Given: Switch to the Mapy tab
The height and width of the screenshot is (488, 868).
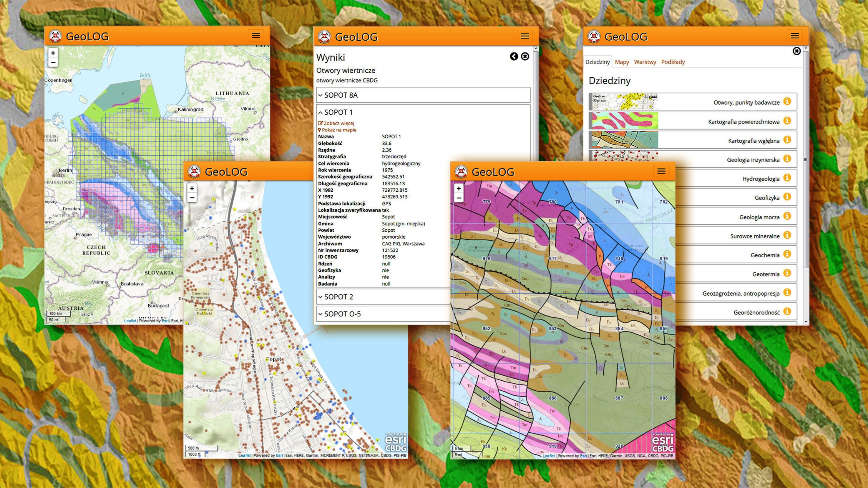Looking at the screenshot, I should tap(622, 62).
